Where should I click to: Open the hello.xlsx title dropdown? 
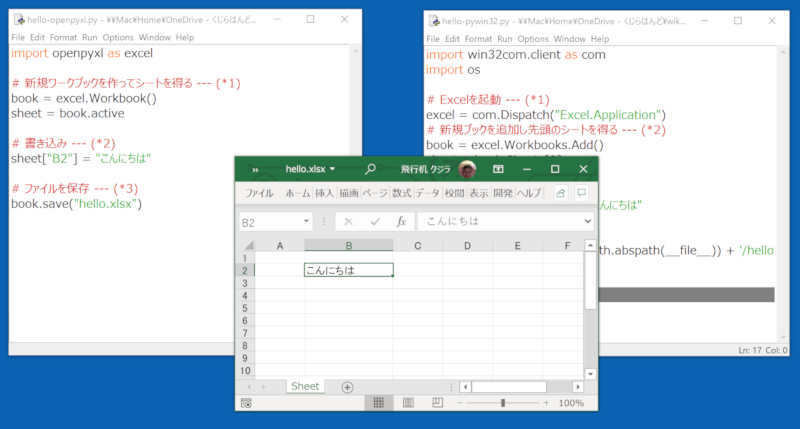coord(333,169)
